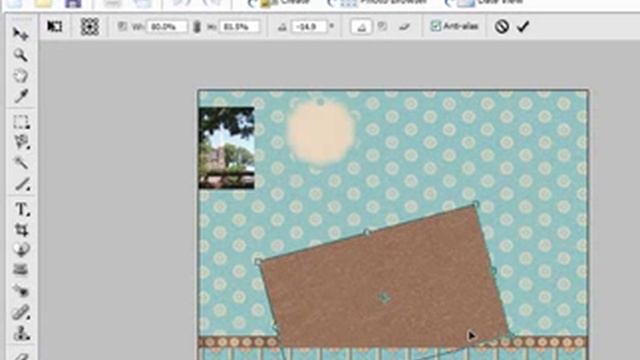Select the Spot Healing Brush bandage tool
Image resolution: width=640 pixels, height=360 pixels.
coord(21,312)
